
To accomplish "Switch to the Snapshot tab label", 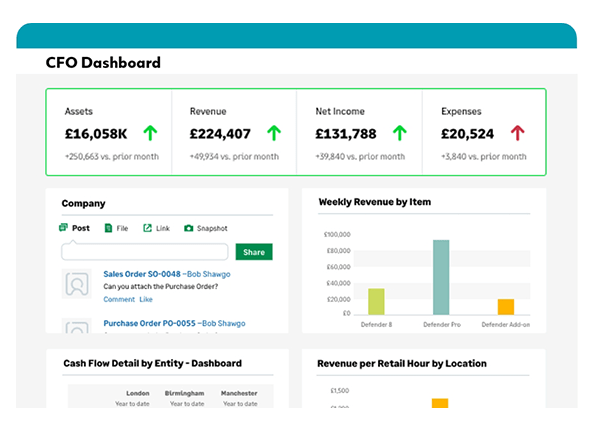I will pyautogui.click(x=211, y=228).
